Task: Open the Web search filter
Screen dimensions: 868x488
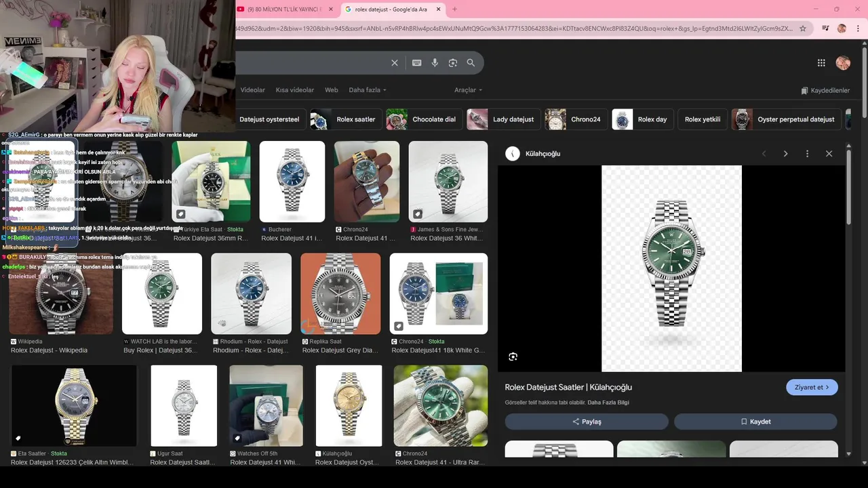Action: click(x=331, y=90)
